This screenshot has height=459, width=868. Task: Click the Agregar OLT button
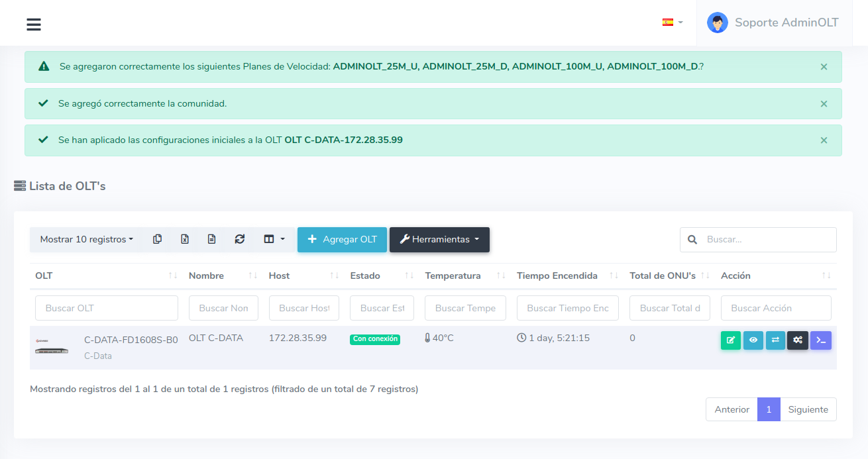[x=342, y=240]
